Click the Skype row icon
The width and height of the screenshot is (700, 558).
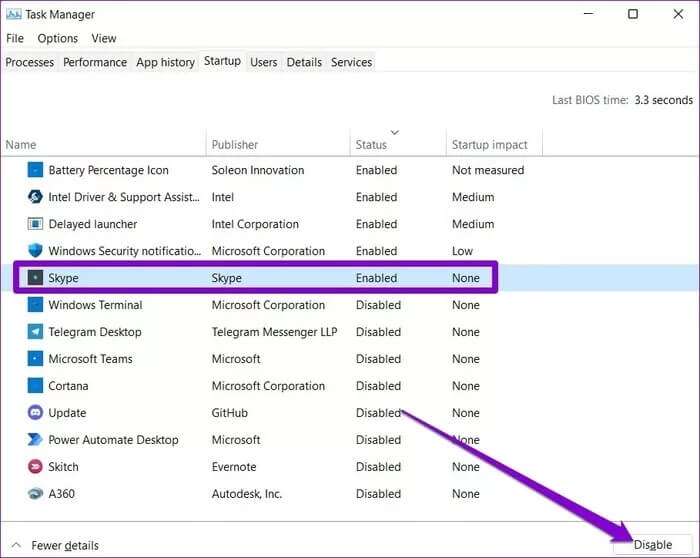(x=35, y=278)
